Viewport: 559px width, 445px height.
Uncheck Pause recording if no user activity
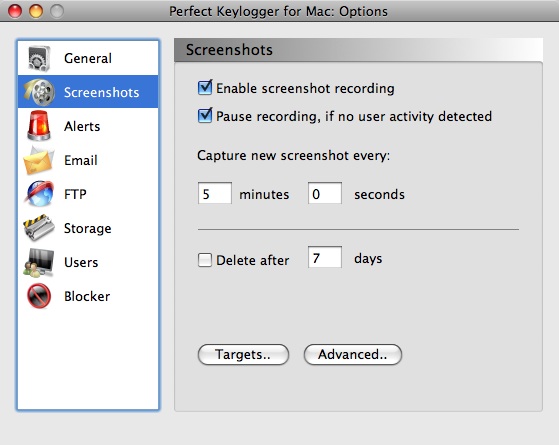205,116
